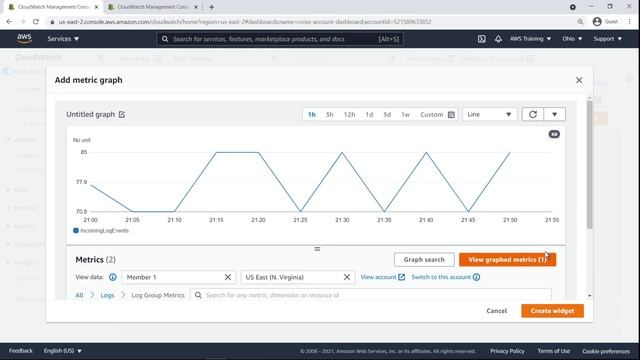This screenshot has width=640, height=360.
Task: Go to the All breadcrumb
Action: click(x=79, y=295)
